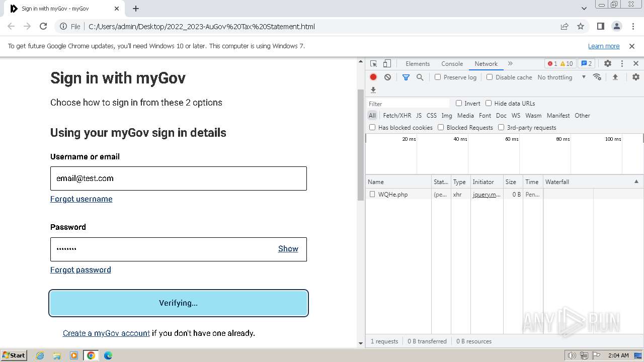644x362 pixels.
Task: Open Chrome profile avatar
Action: (616, 26)
